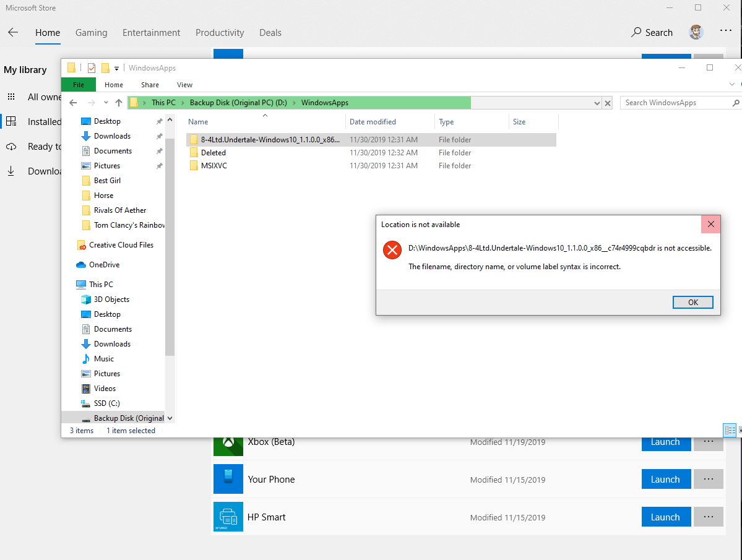The width and height of the screenshot is (742, 560).
Task: Open Tom Clancy's Rainbow folder
Action: 129,225
